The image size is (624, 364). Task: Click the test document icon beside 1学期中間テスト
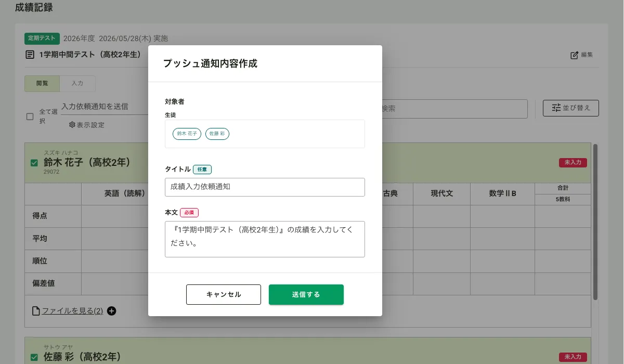tap(30, 55)
